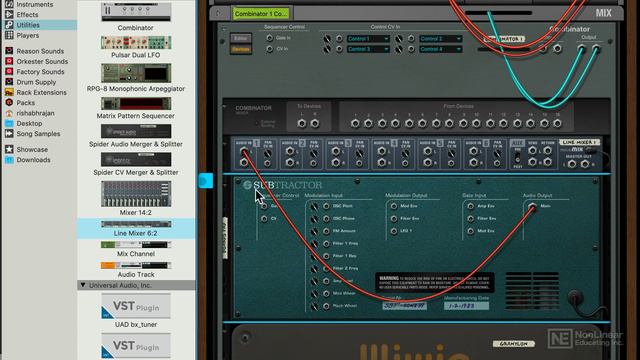Click Combinator left audio Output jack

582,49
